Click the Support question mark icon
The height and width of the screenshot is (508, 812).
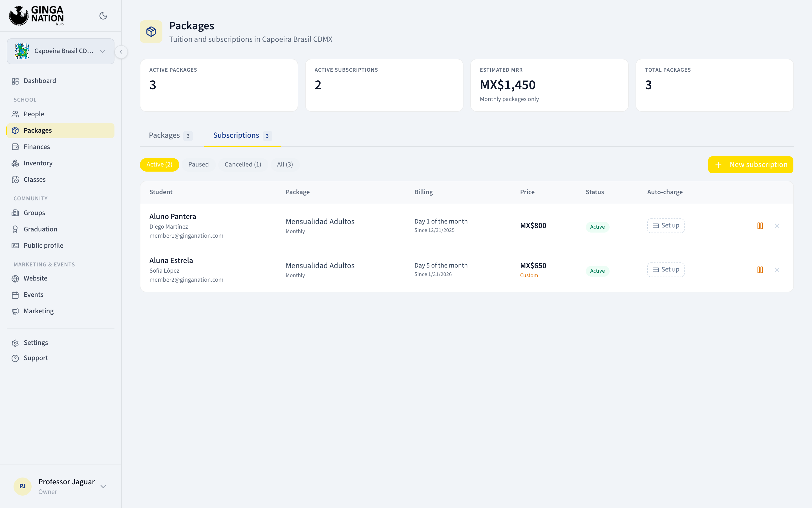click(16, 358)
